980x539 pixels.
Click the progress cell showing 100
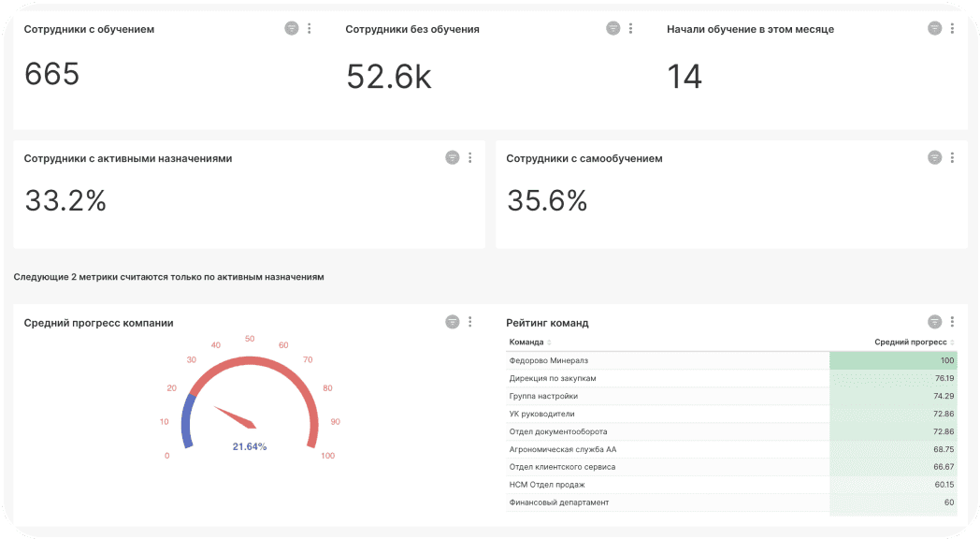coord(893,360)
